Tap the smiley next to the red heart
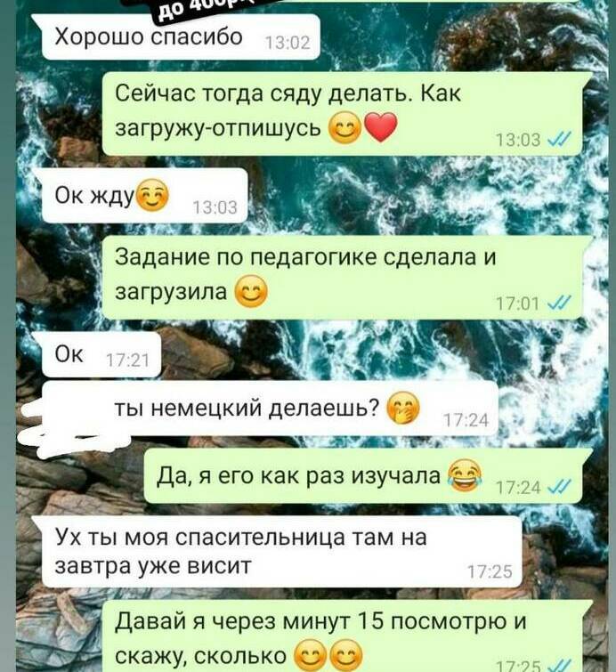 [x=344, y=127]
